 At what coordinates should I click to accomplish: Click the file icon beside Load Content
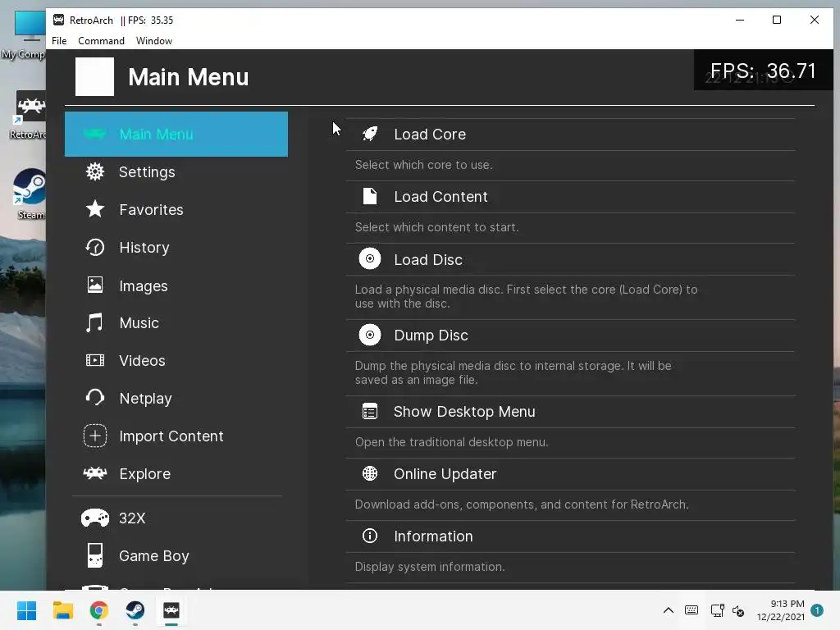pos(370,196)
